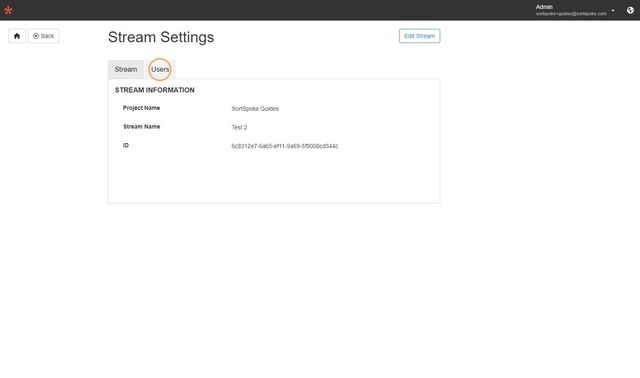Select the Admin user name text
This screenshot has width=640, height=378.
click(544, 7)
